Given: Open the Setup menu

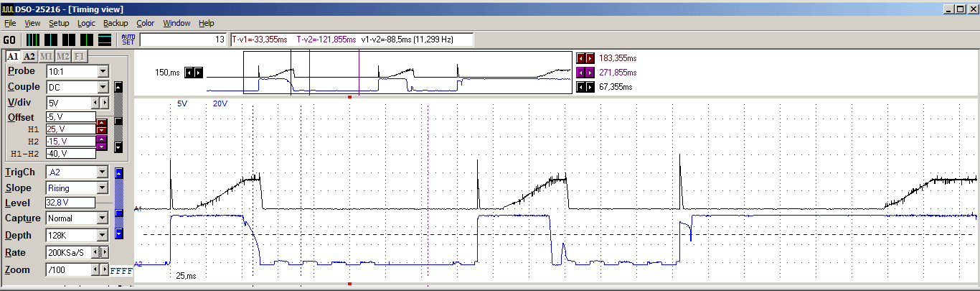Looking at the screenshot, I should point(59,23).
